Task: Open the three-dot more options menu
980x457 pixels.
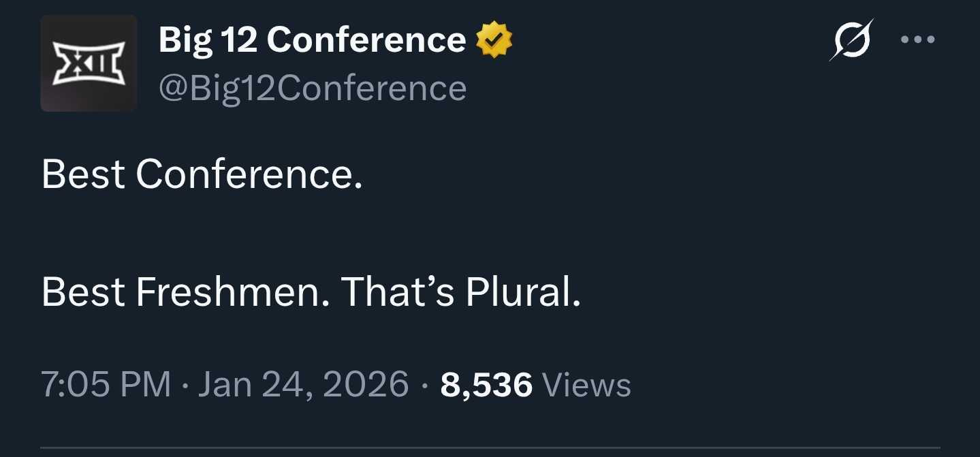Action: click(917, 40)
